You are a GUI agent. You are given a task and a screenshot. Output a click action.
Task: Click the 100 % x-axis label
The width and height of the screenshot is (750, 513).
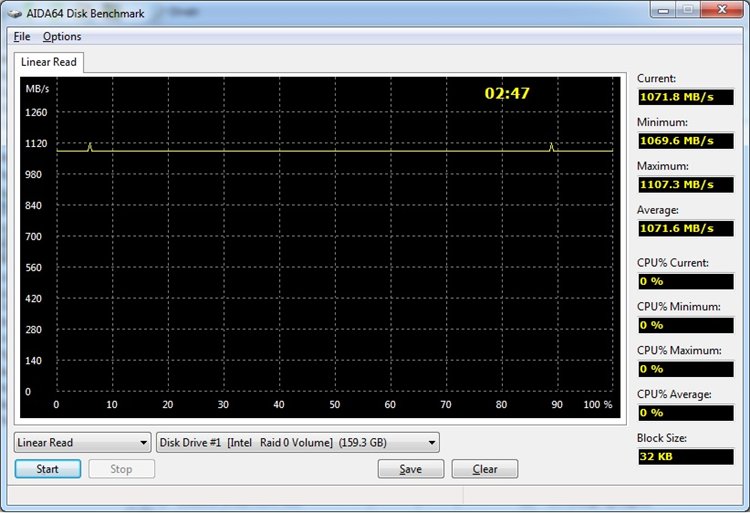click(x=598, y=404)
